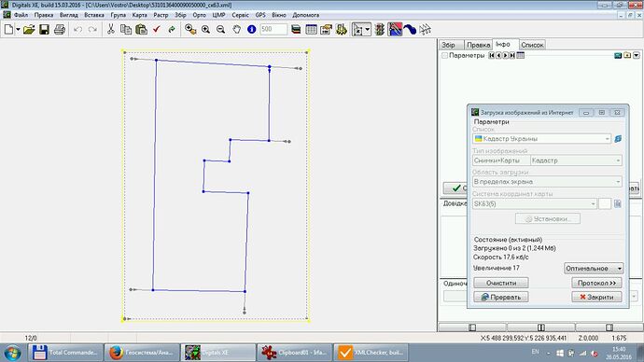Open the Кадастр Украины list dropdown
This screenshot has width=644, height=362.
pos(607,139)
